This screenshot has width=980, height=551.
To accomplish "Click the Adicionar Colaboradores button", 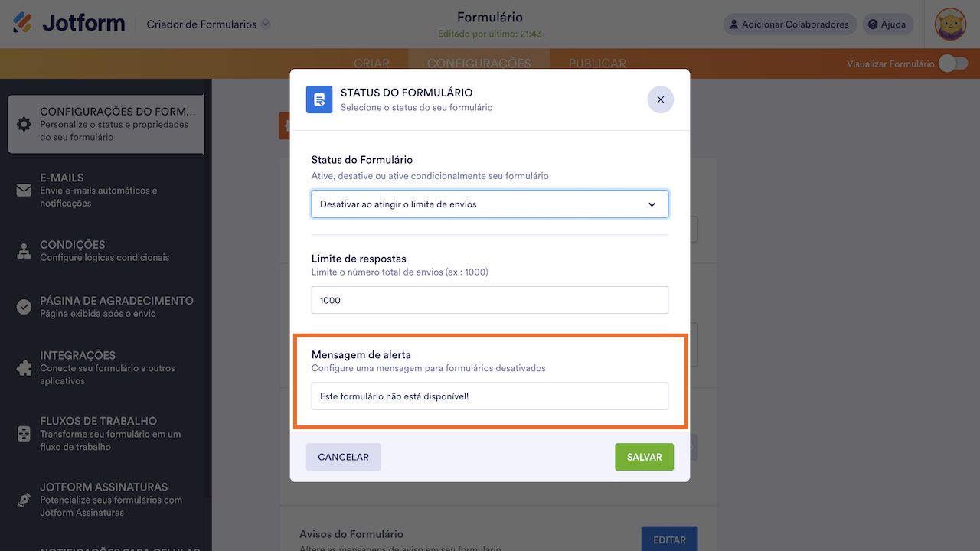I will (789, 24).
